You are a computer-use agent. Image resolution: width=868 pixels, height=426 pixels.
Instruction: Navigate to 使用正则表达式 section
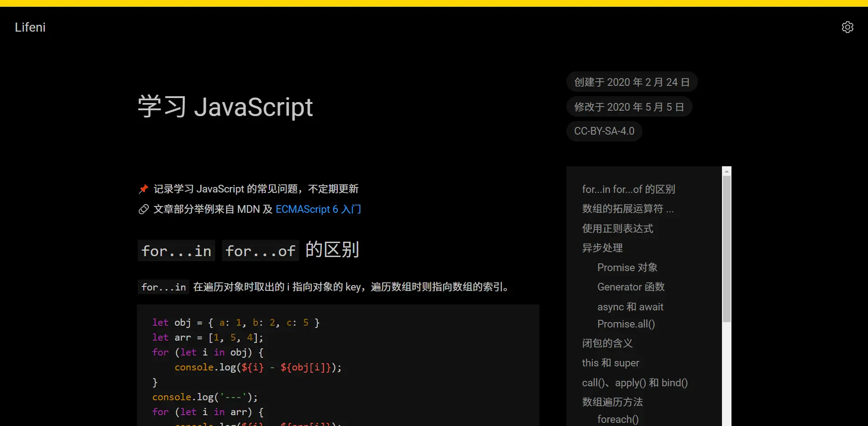(618, 229)
